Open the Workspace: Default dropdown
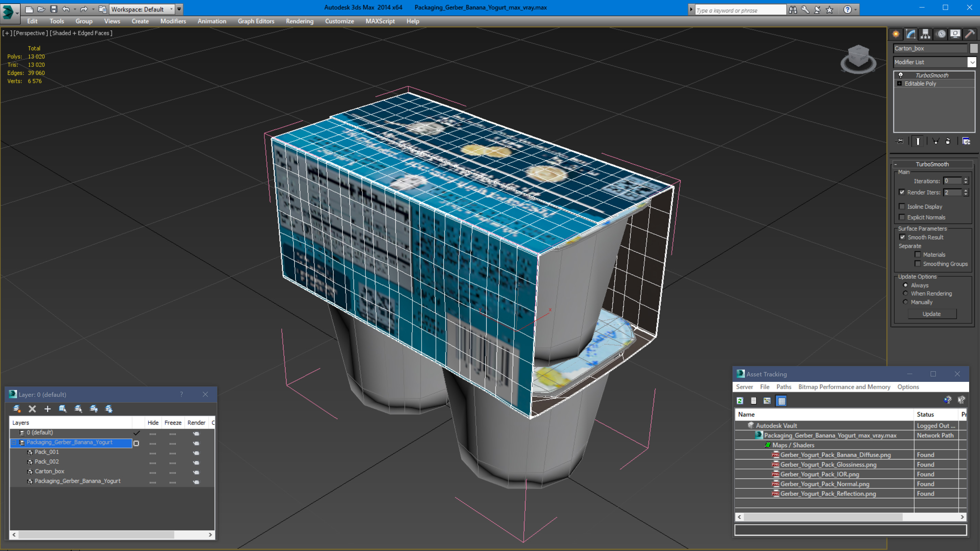980x551 pixels. click(171, 9)
